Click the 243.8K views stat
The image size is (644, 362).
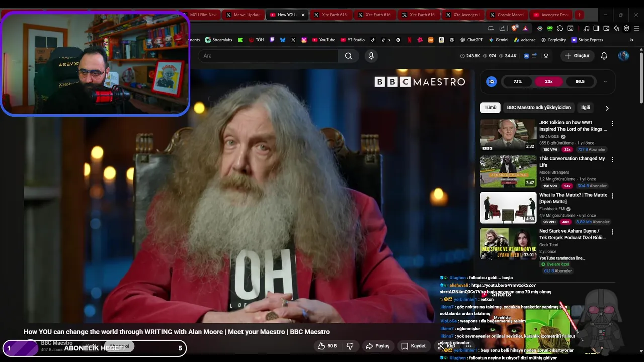tap(470, 56)
